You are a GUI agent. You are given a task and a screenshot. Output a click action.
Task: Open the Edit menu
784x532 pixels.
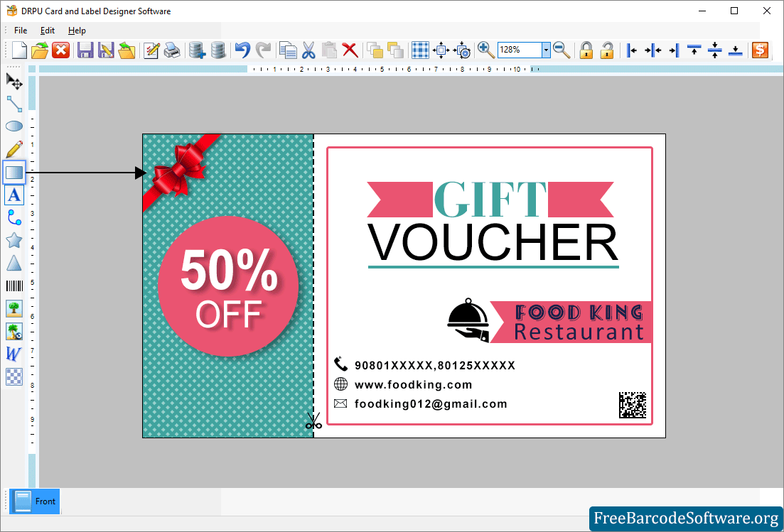point(48,31)
